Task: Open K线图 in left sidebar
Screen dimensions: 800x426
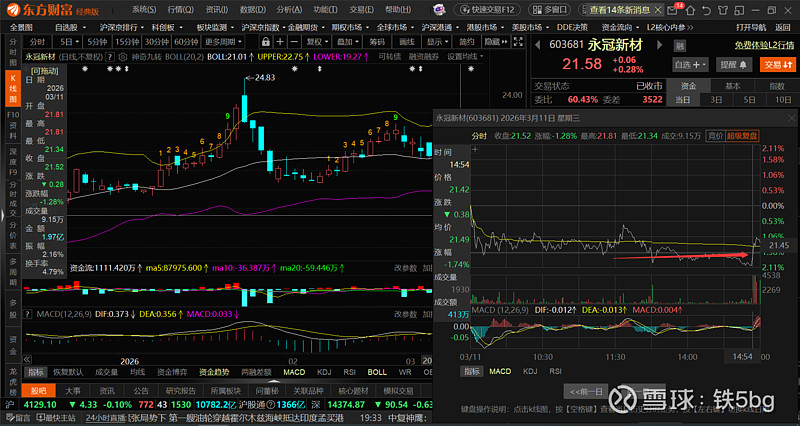Action: coord(13,88)
